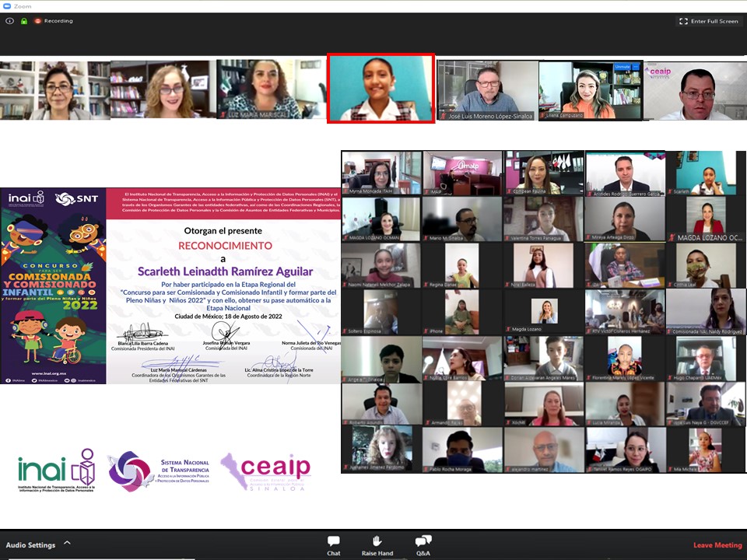
Task: Click signatory name "Blanca Lilia Ibarra Cadena"
Action: coord(143,343)
